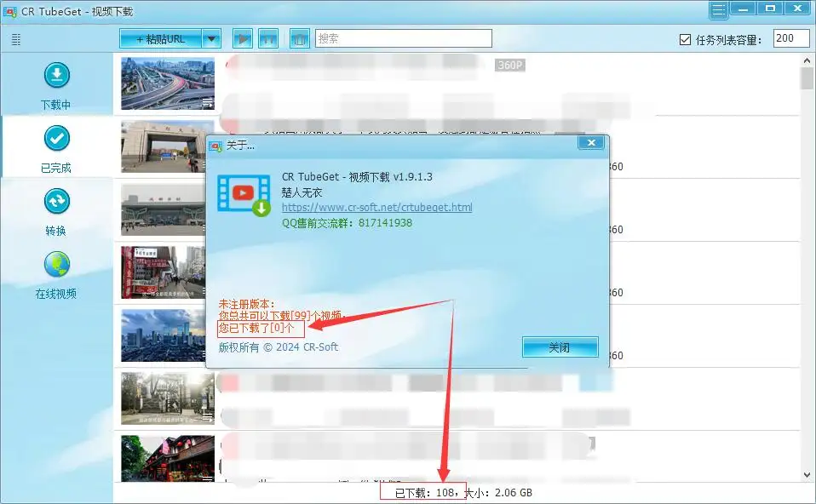The image size is (816, 504).
Task: Open the cr-soft.net crtubeget.html link
Action: (377, 207)
